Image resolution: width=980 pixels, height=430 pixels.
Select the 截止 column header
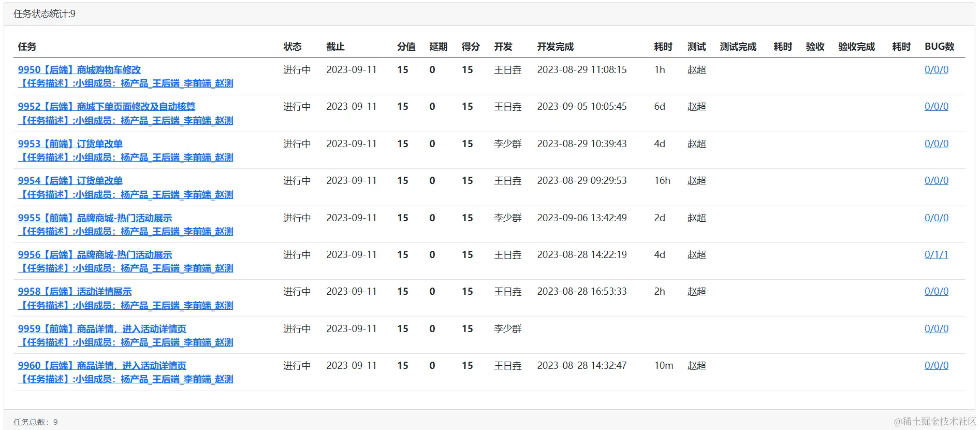tap(335, 47)
